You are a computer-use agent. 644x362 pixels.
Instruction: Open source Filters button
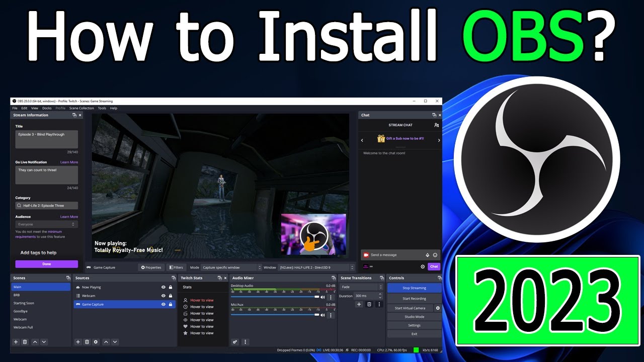pos(176,267)
